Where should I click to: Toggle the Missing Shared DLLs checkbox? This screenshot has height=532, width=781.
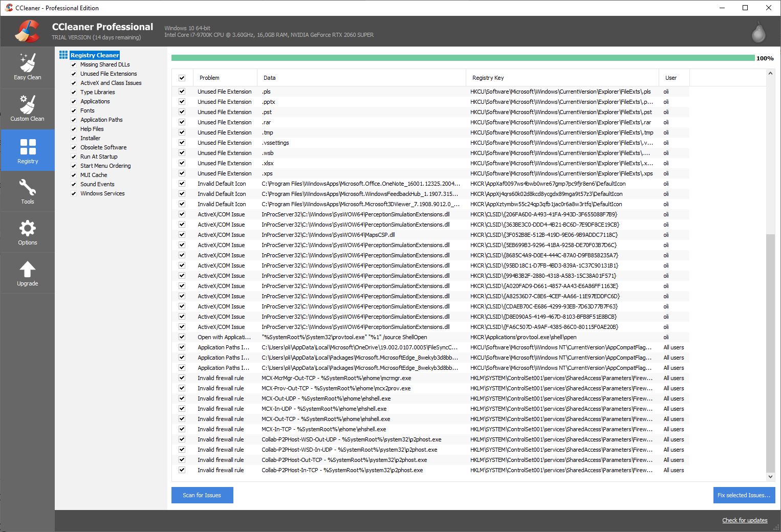tap(74, 64)
